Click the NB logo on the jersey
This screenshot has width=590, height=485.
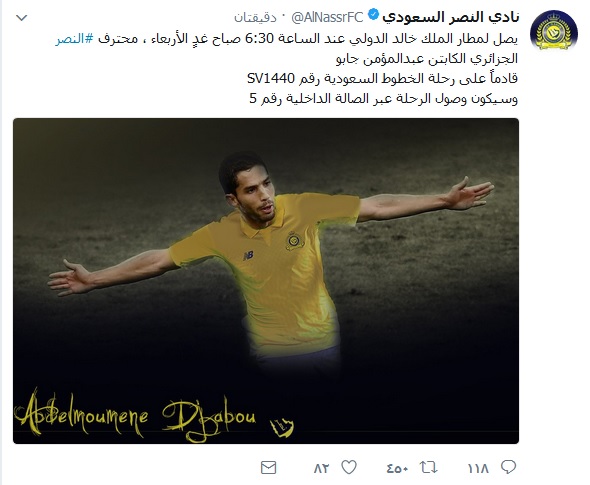point(248,256)
